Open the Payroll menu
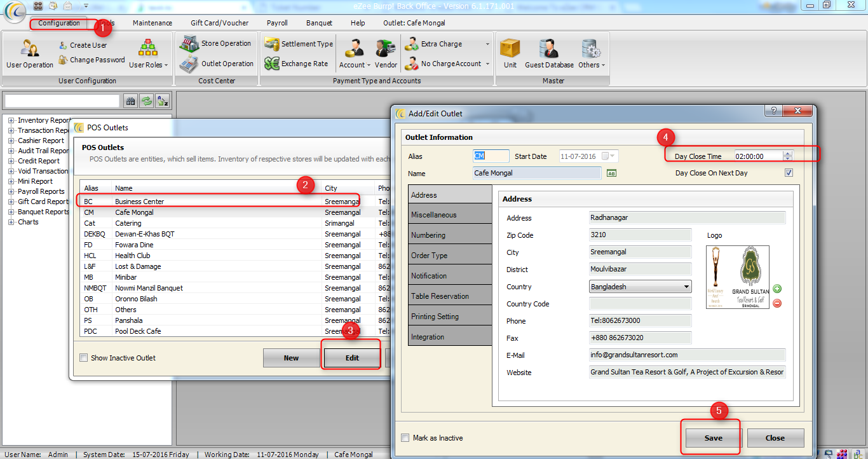Screen dimensions: 868x459 click(x=277, y=23)
